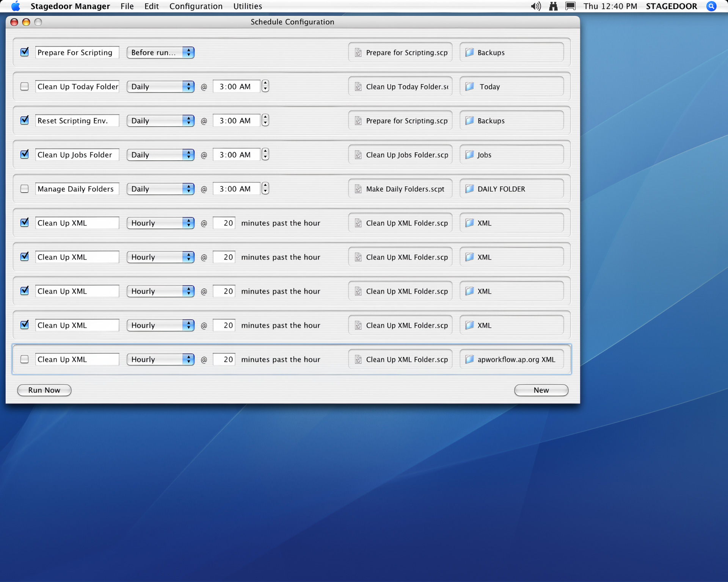
Task: Click script icon for Clean Up Jobs Folder script
Action: click(358, 155)
